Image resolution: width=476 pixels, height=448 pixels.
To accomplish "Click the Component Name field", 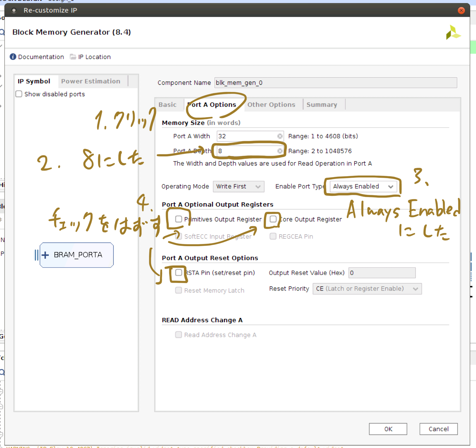I will 336,83.
